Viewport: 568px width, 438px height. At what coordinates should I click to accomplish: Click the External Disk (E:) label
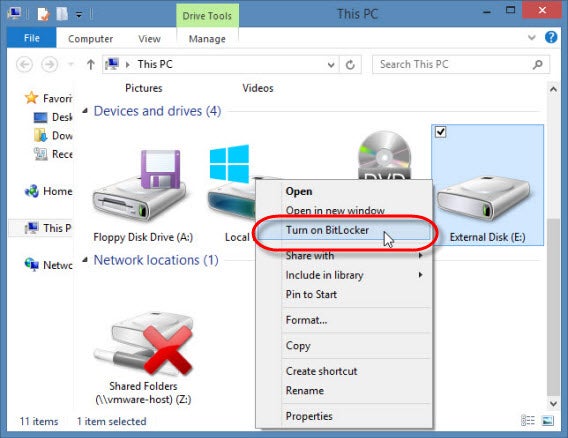tap(487, 237)
